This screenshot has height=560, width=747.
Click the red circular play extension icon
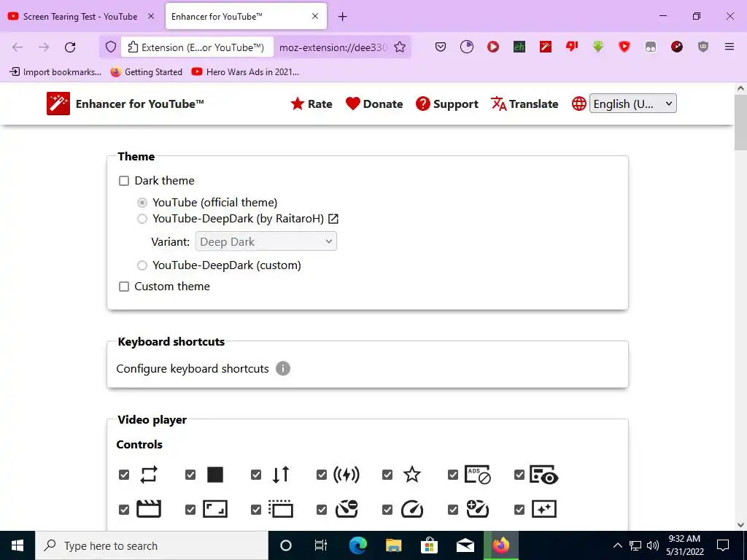point(493,47)
